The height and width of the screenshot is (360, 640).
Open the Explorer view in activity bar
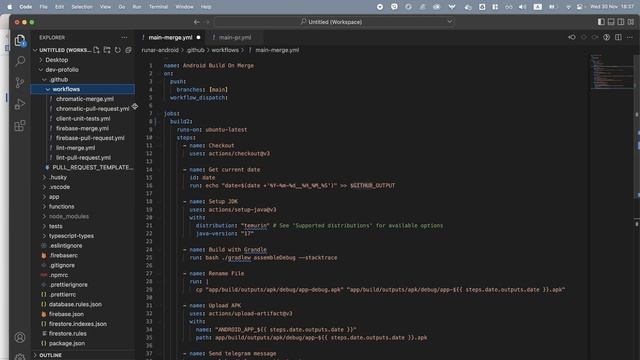pos(20,40)
